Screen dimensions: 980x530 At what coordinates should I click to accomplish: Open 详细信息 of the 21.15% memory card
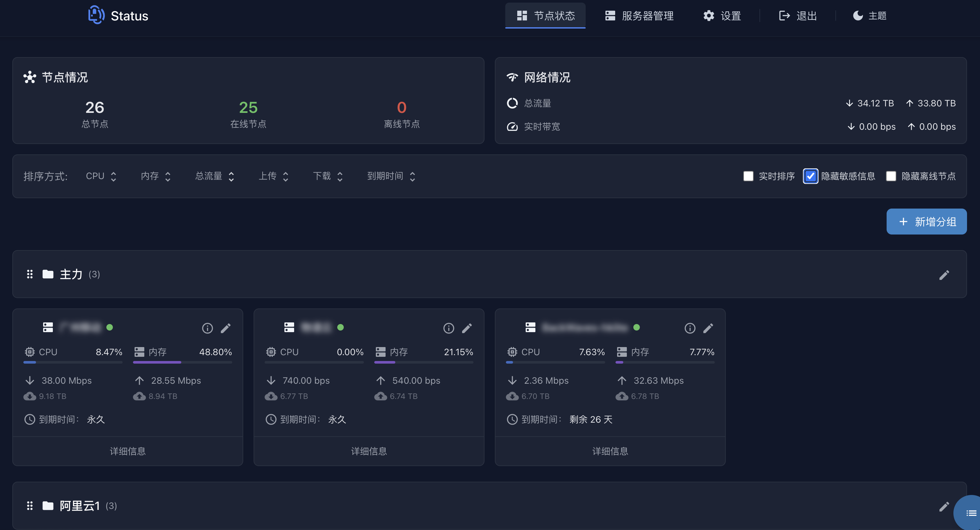pos(369,451)
